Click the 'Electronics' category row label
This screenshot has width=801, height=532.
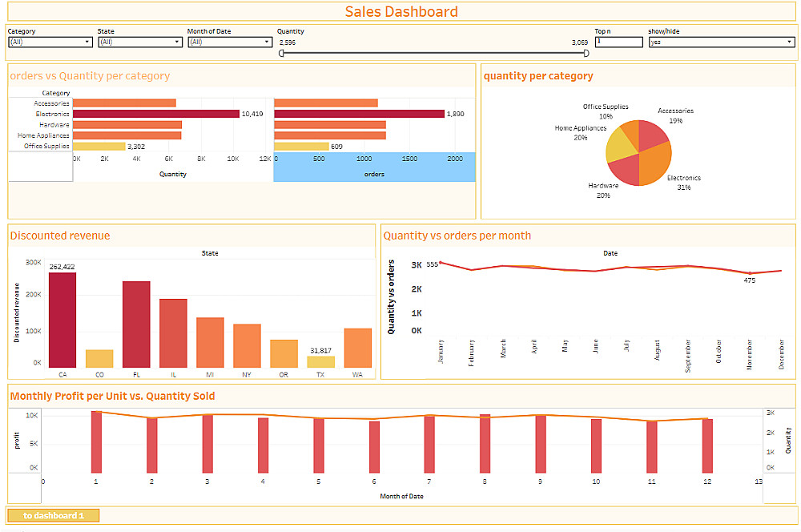tap(52, 114)
